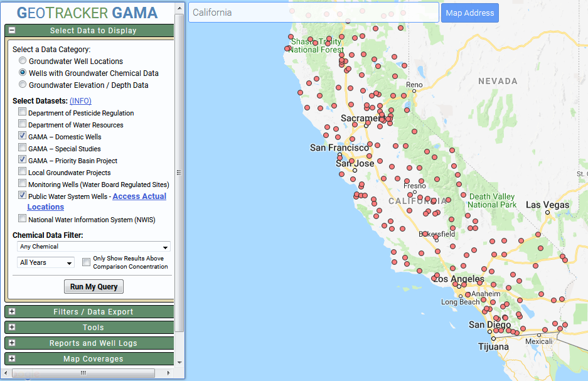
Task: Check the Local Groundwater Projects box
Action: click(x=23, y=172)
